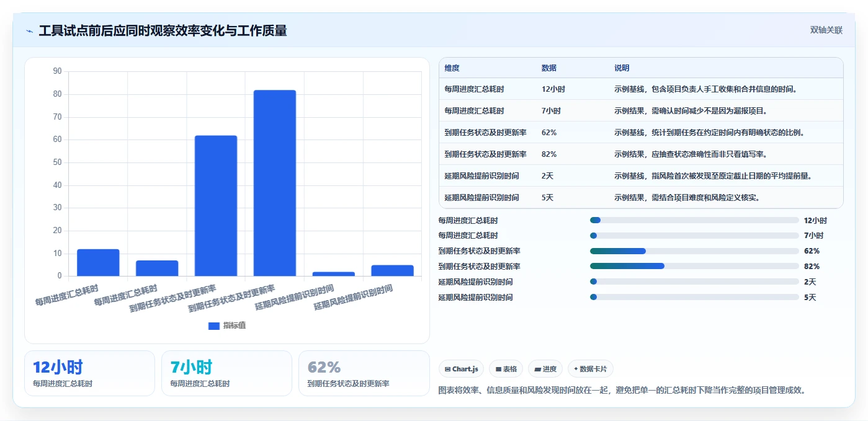Click the tallest chart bar at 82
The height and width of the screenshot is (421, 868).
275,183
